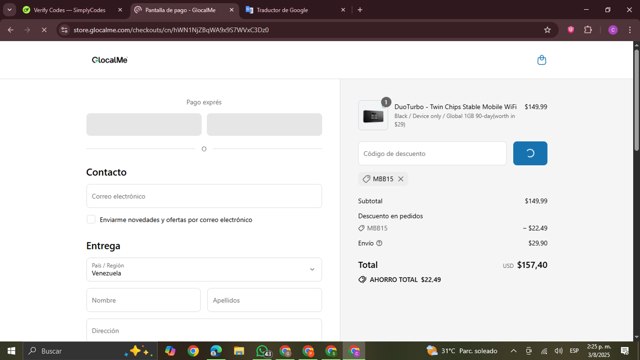Go back to previous page
This screenshot has width=640, height=360.
(x=11, y=30)
